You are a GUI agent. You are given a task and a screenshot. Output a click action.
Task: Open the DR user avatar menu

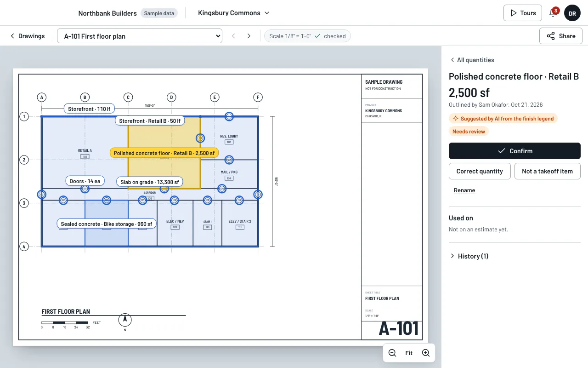click(x=572, y=13)
